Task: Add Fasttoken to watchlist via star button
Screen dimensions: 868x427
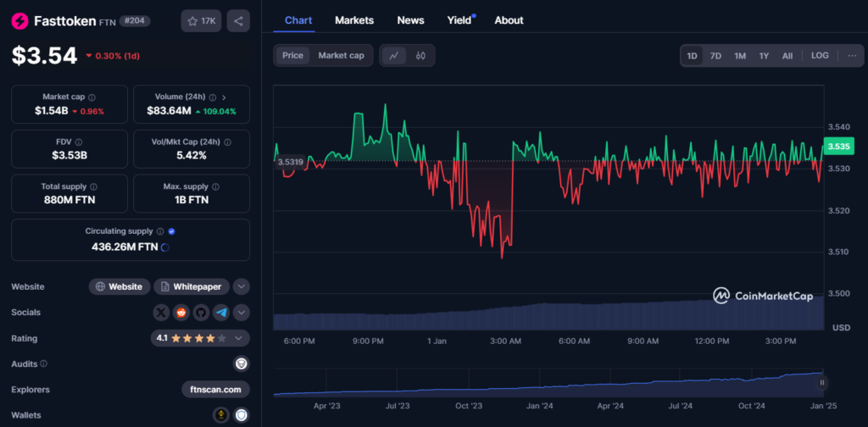Action: (x=201, y=20)
